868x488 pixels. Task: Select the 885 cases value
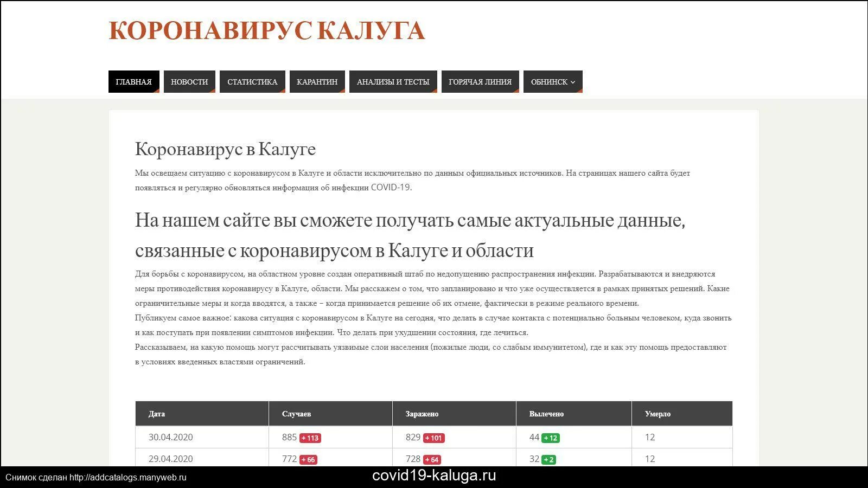[289, 437]
